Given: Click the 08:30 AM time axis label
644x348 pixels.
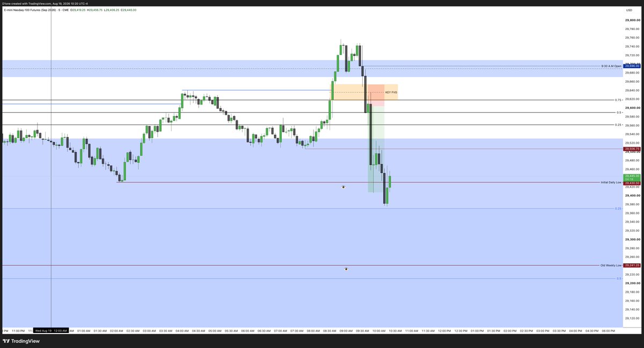Looking at the screenshot, I should coord(330,331).
